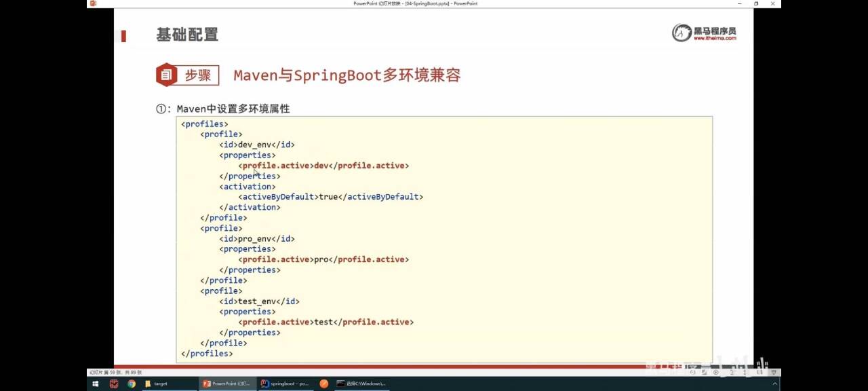This screenshot has width=868, height=391.
Task: Click the profile.active 'pro' line
Action: pos(323,259)
